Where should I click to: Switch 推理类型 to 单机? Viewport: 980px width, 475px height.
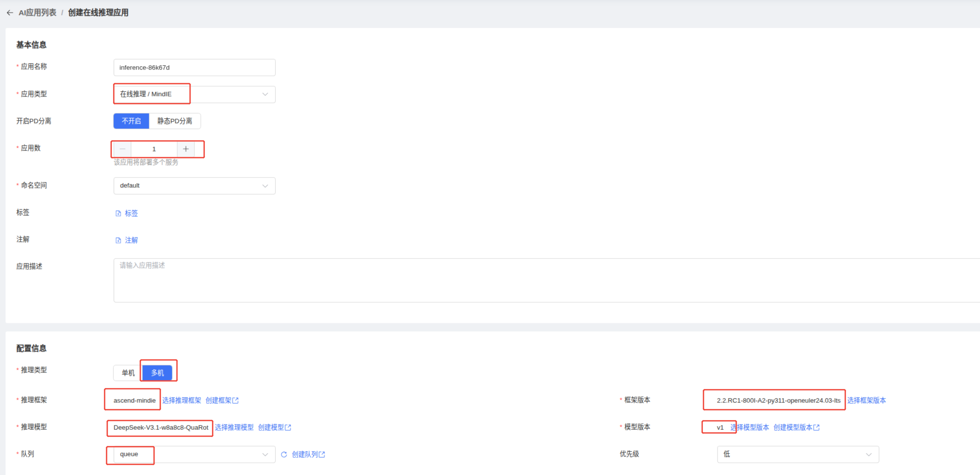point(128,373)
